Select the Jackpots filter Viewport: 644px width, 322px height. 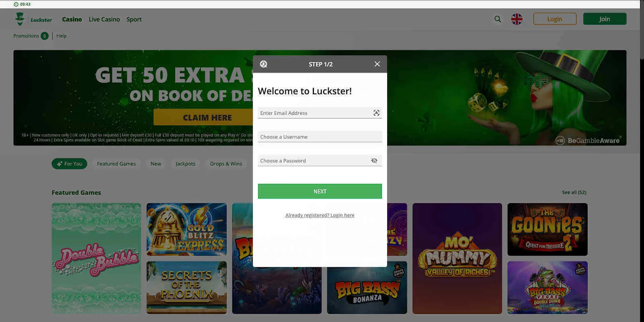185,164
